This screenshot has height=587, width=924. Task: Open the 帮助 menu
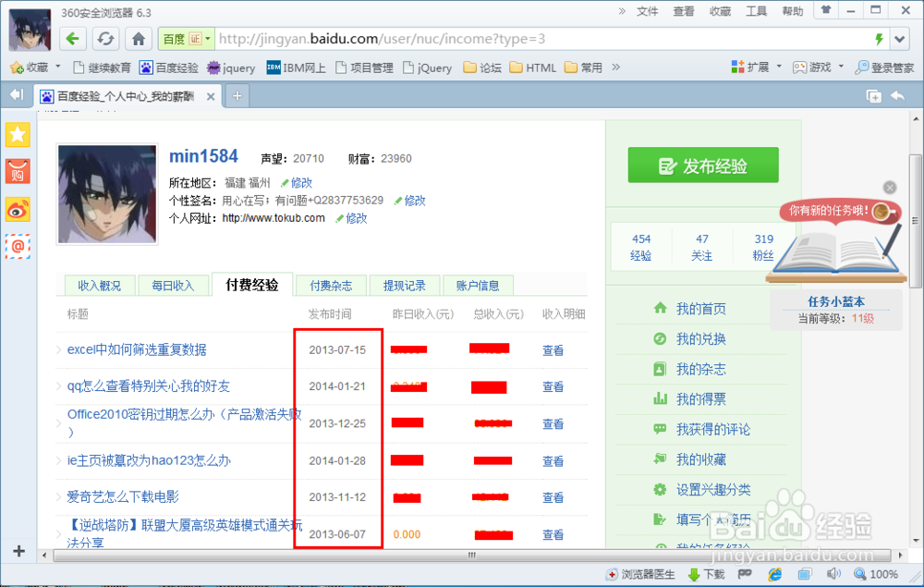[x=793, y=11]
